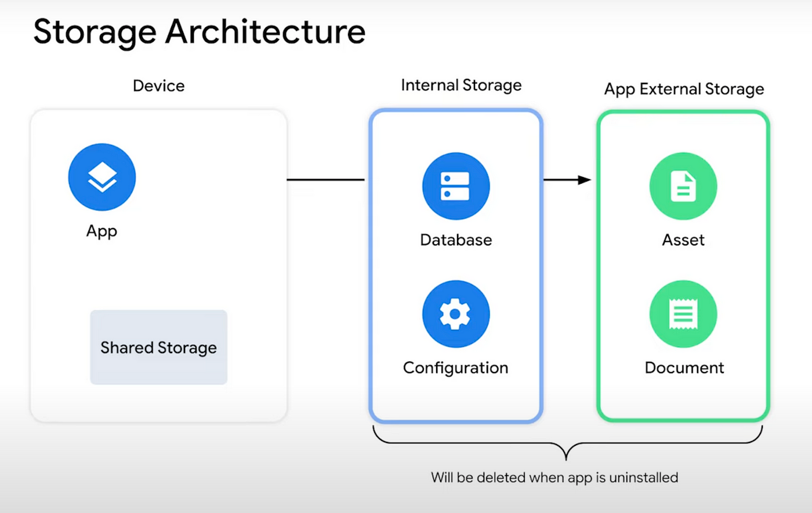Image resolution: width=812 pixels, height=513 pixels.
Task: Click 'Will be deleted when app is uninstalled' note
Action: click(x=554, y=478)
